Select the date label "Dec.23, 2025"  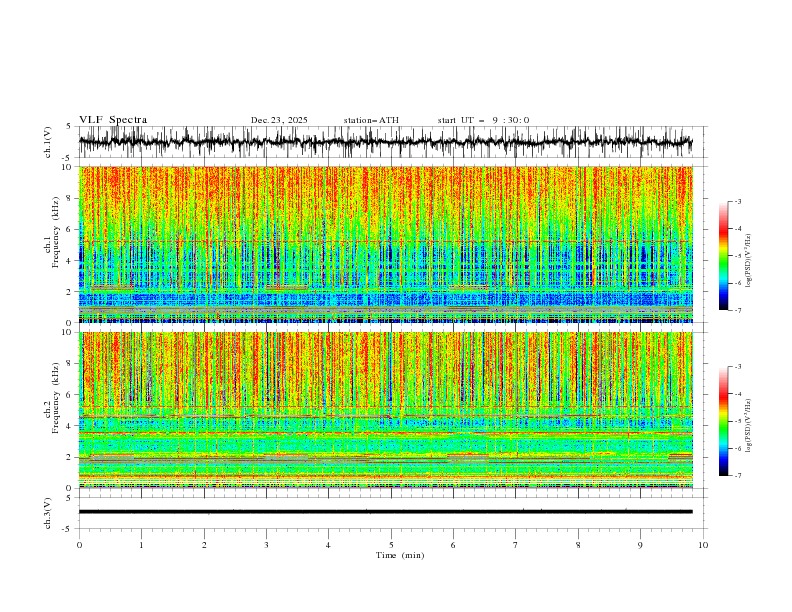[279, 120]
